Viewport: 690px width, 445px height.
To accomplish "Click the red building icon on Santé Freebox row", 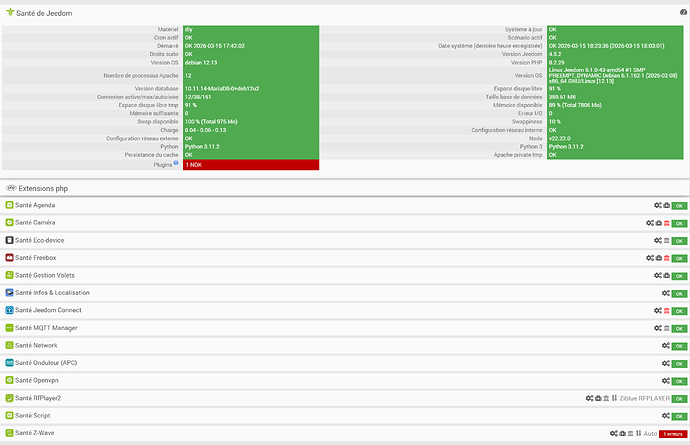I will 667,258.
